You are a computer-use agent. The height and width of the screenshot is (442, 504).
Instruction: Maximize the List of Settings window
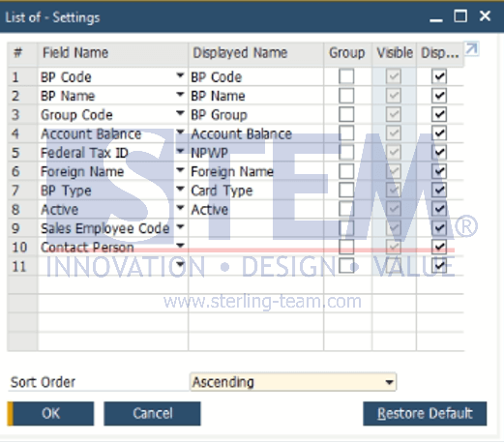point(460,15)
